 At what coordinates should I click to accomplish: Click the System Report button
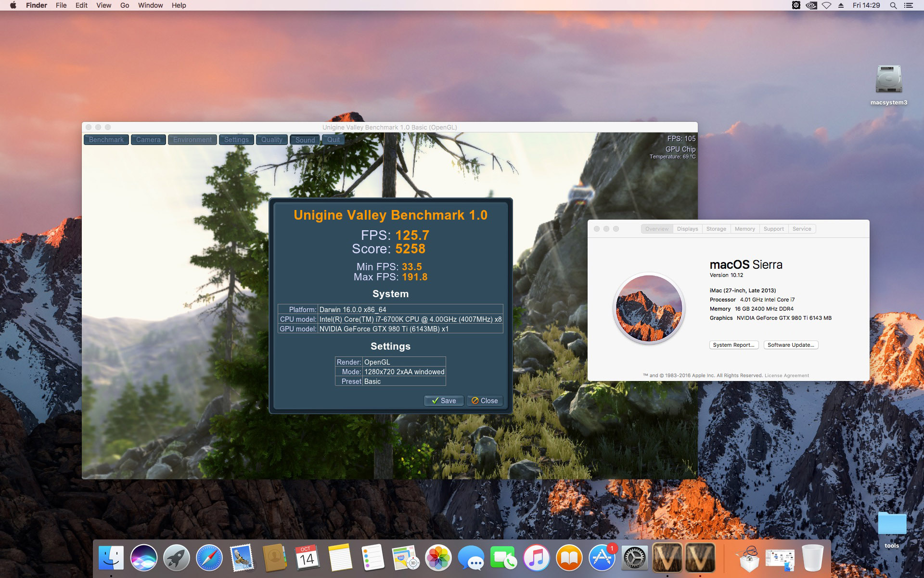point(734,345)
